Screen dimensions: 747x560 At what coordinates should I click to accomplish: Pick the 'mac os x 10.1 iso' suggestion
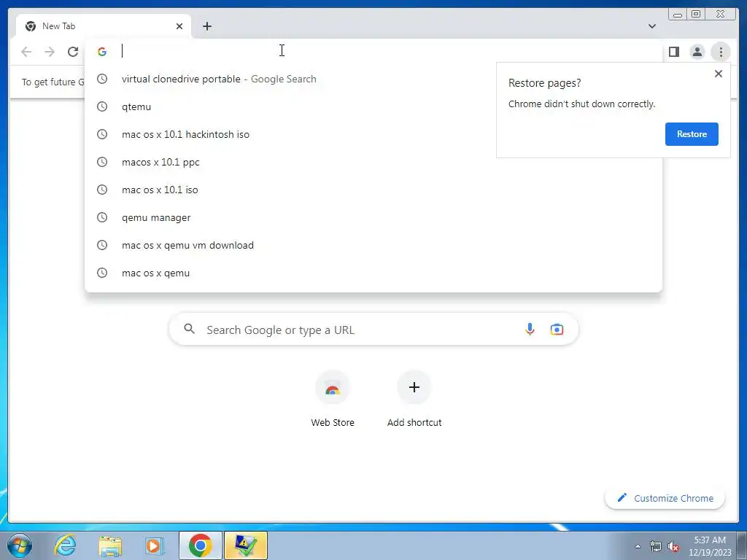(x=373, y=190)
